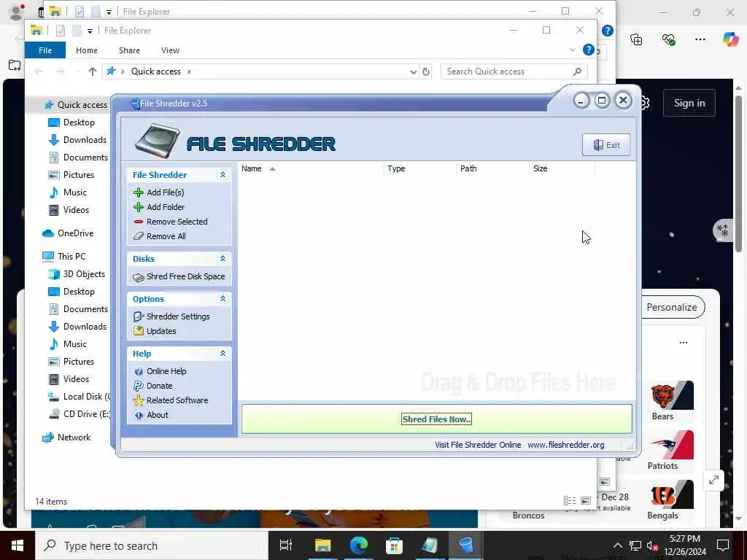Image resolution: width=747 pixels, height=560 pixels.
Task: Open Microsoft Store from taskbar
Action: (394, 545)
